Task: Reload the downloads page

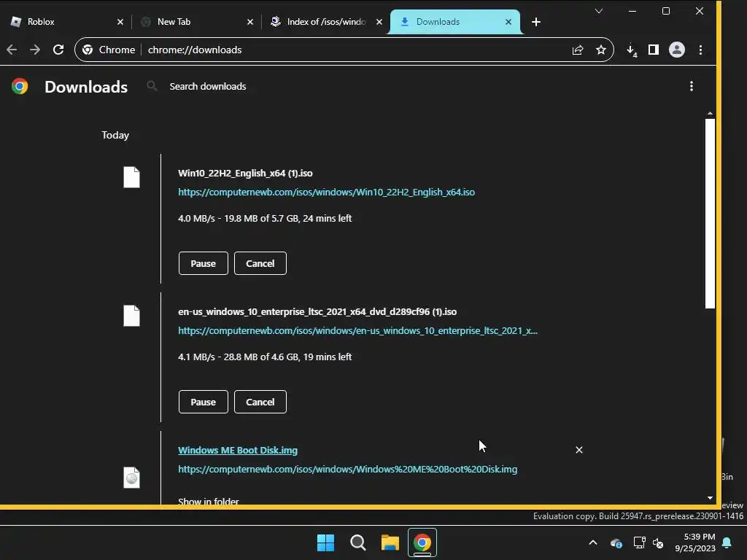Action: (x=58, y=50)
